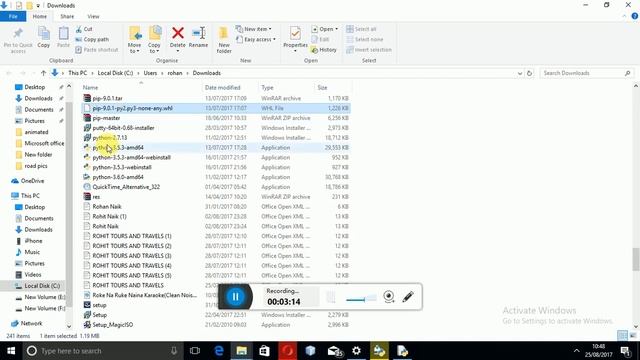The image size is (640, 360).
Task: Click History in the Open group
Action: coord(324,50)
